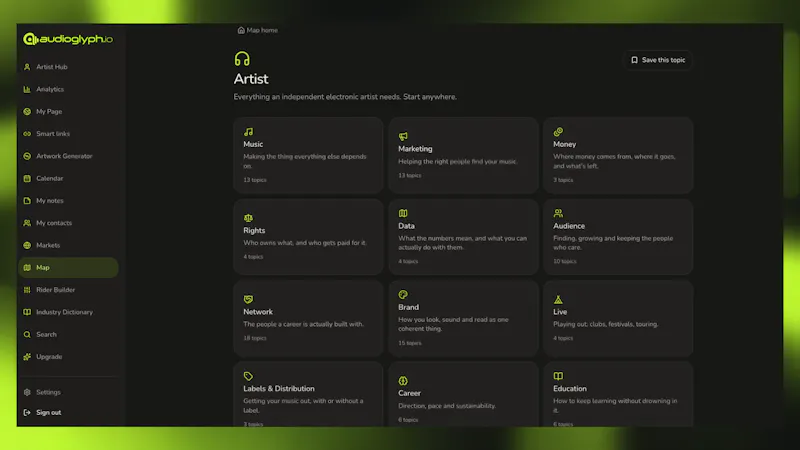
Task: Click the coins icon on Money card
Action: pyautogui.click(x=558, y=132)
